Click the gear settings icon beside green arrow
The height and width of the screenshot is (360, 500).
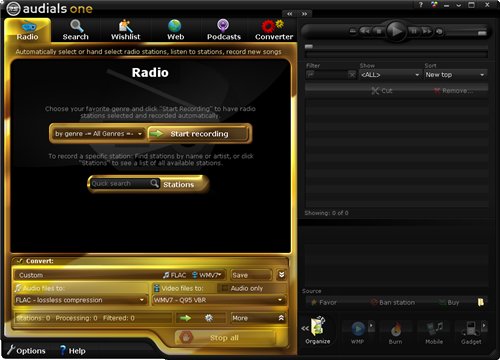point(209,318)
